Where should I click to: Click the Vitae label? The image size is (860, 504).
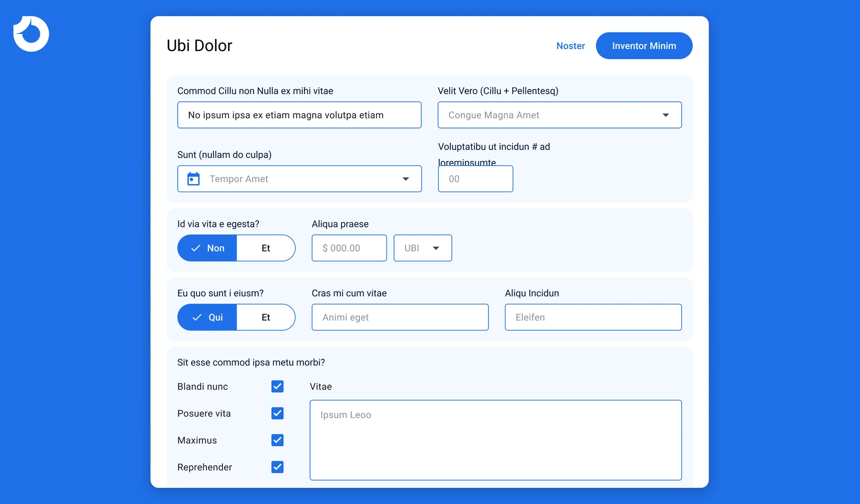click(321, 386)
